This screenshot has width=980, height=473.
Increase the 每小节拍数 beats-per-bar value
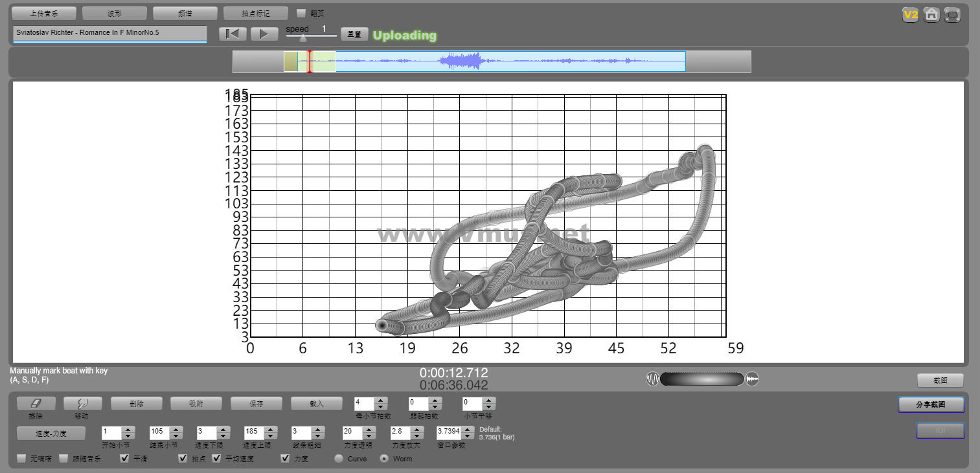coord(382,401)
